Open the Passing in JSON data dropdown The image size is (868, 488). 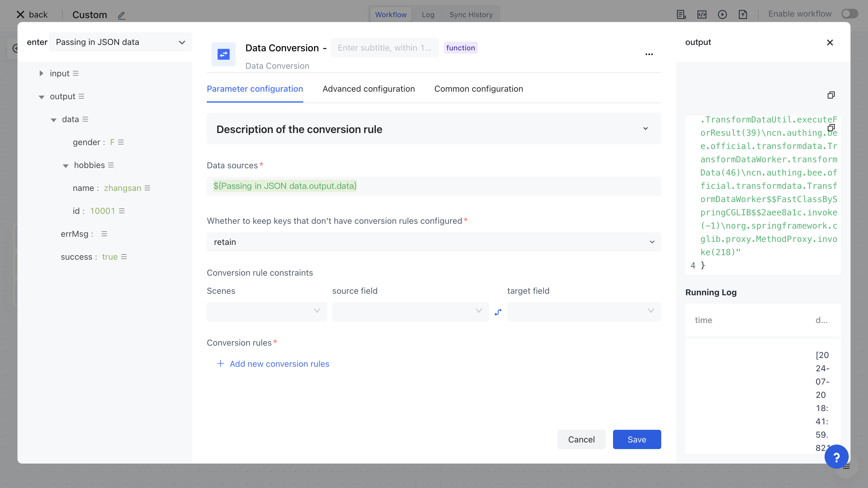[120, 42]
